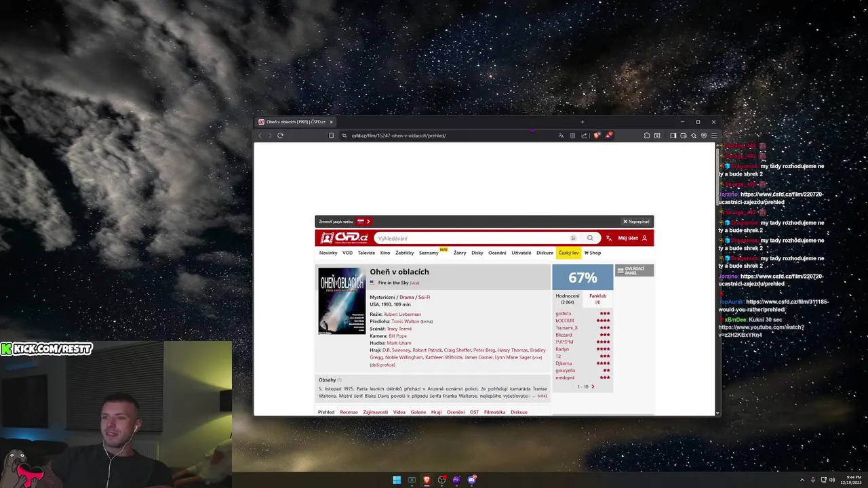Switch to the Fanklub tab
The image size is (868, 488).
click(597, 298)
